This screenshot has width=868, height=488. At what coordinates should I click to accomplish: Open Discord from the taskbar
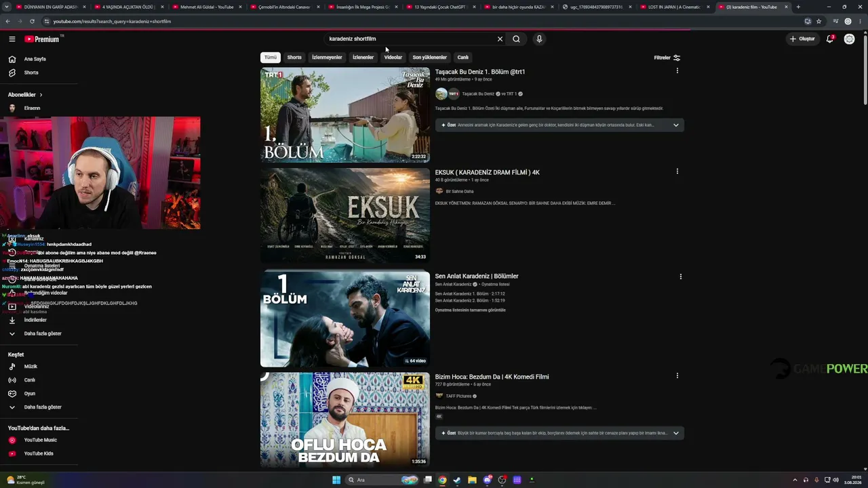click(487, 480)
